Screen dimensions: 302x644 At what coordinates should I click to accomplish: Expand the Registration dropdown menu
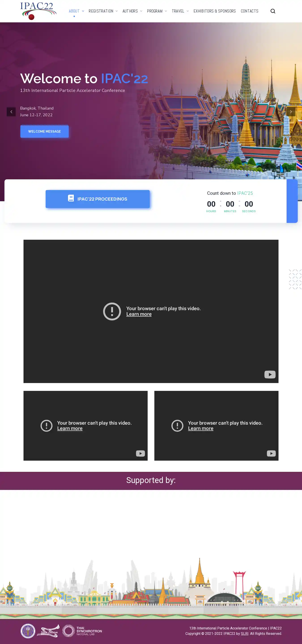(x=103, y=11)
